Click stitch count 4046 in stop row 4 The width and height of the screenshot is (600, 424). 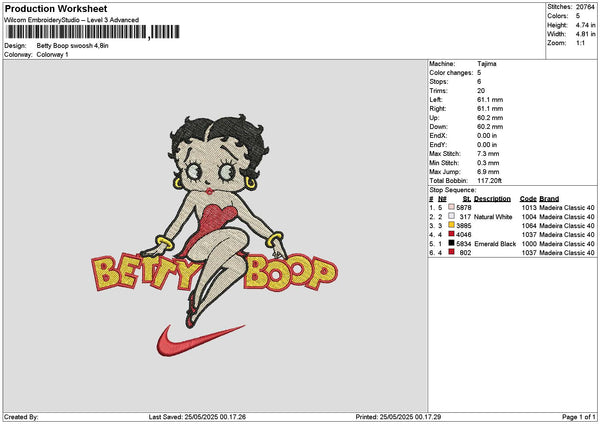click(x=464, y=235)
